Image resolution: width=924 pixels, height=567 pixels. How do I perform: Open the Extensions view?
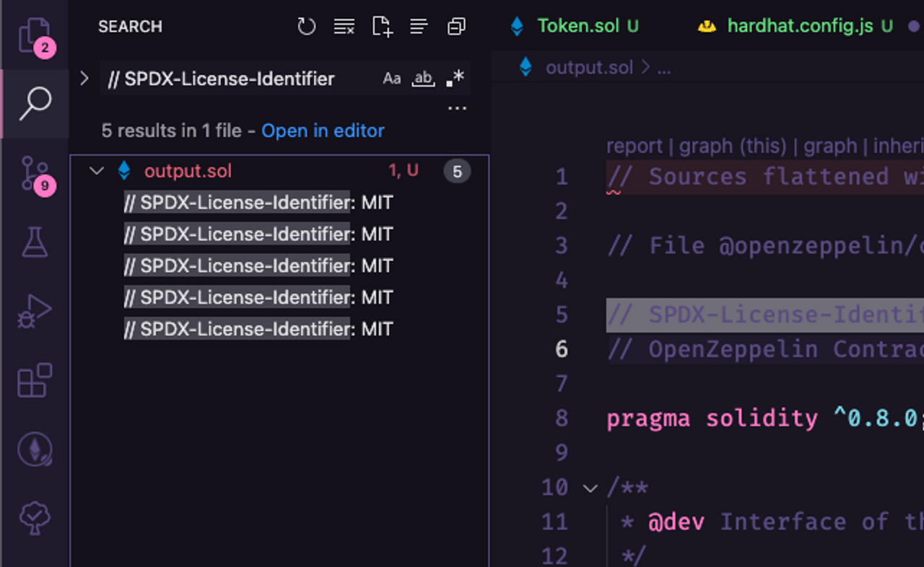click(x=34, y=380)
